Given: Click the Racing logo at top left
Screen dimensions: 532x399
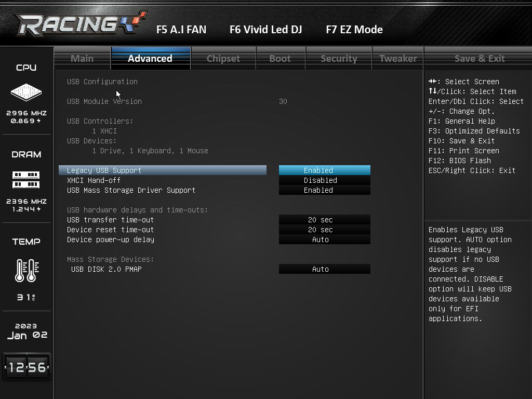Looking at the screenshot, I should [81, 23].
